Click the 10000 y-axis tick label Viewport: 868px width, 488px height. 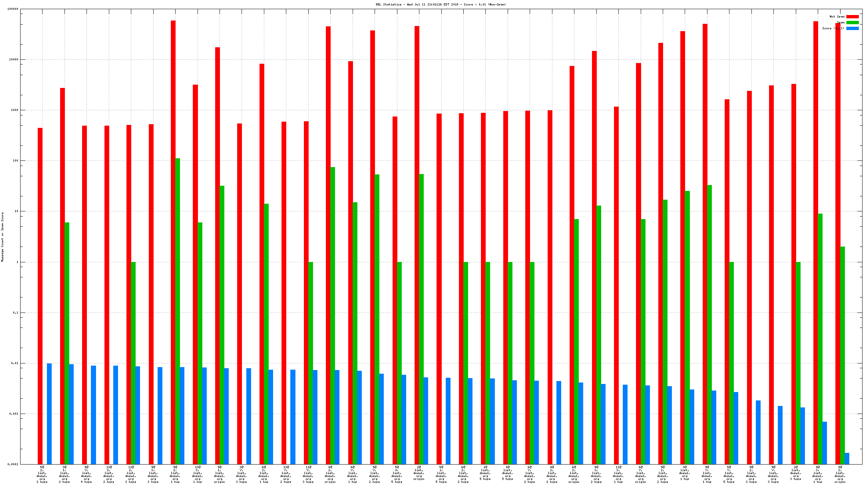click(14, 59)
